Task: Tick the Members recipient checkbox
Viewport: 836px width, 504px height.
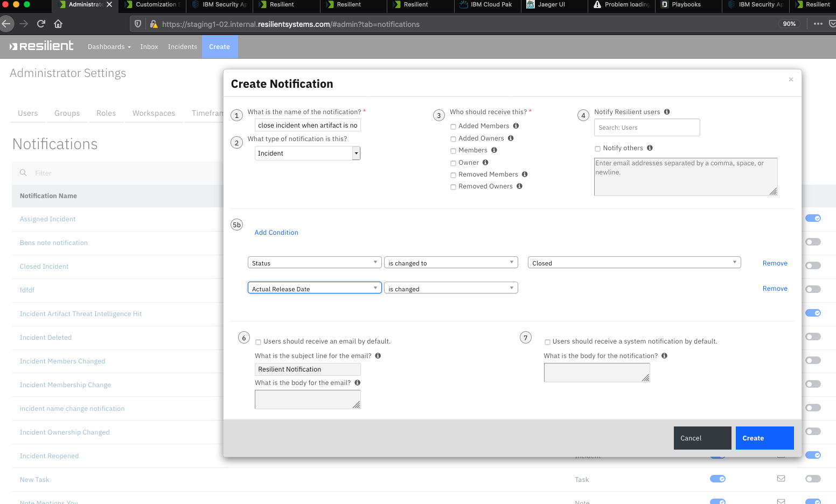Action: tap(454, 151)
